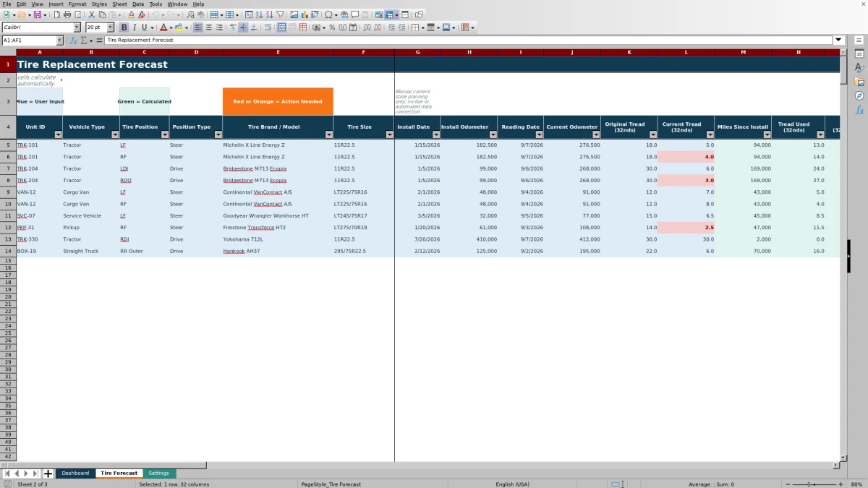Screen dimensions: 868x488
Task: Click row header 9
Action: pos(8,192)
